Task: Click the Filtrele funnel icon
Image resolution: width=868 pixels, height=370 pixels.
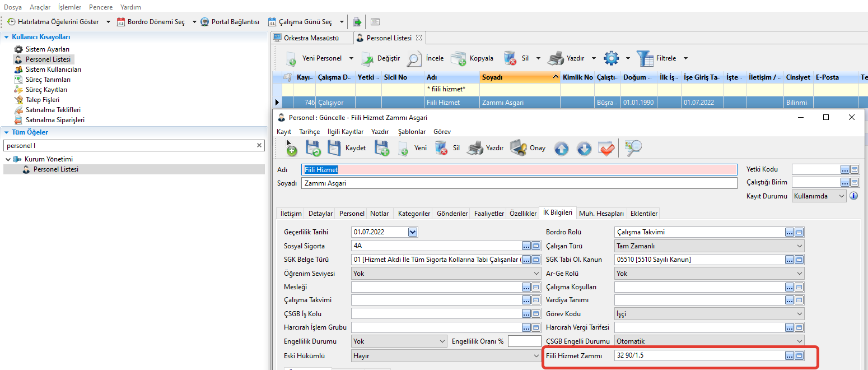Action: [x=645, y=58]
